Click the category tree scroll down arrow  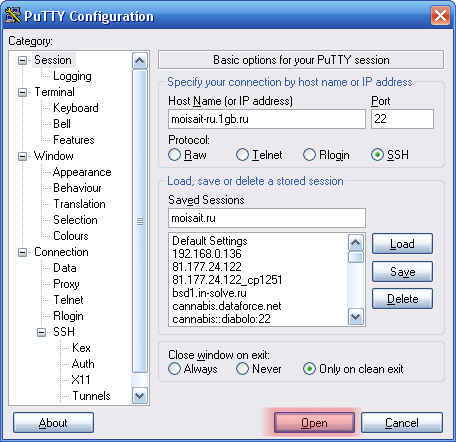pos(139,396)
